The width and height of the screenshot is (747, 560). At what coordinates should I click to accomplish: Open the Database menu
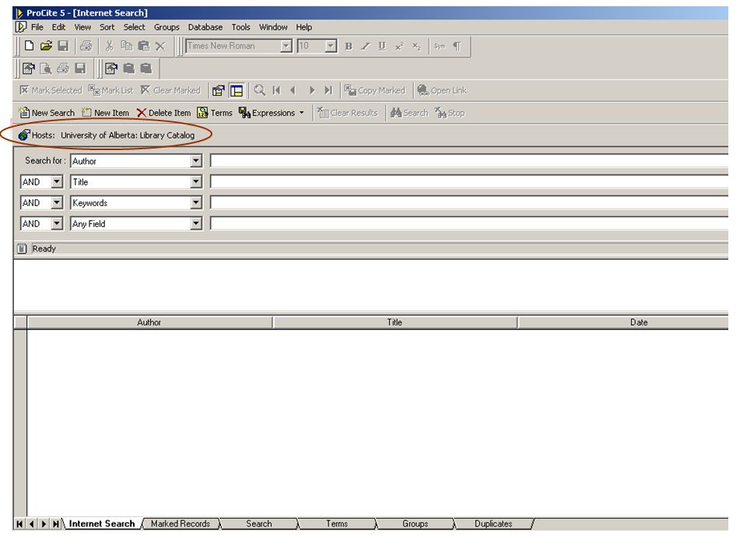coord(205,27)
